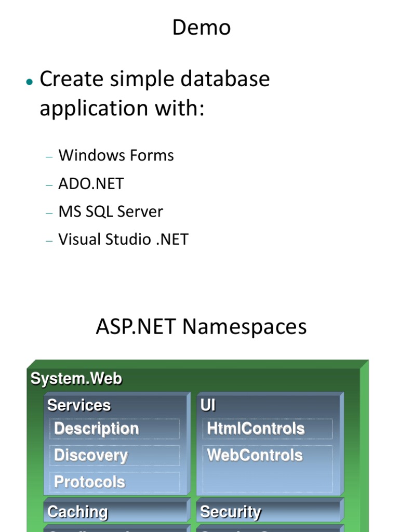Image resolution: width=399 pixels, height=532 pixels.
Task: Select 'Create simple database application with:' bullet text
Action: click(155, 94)
